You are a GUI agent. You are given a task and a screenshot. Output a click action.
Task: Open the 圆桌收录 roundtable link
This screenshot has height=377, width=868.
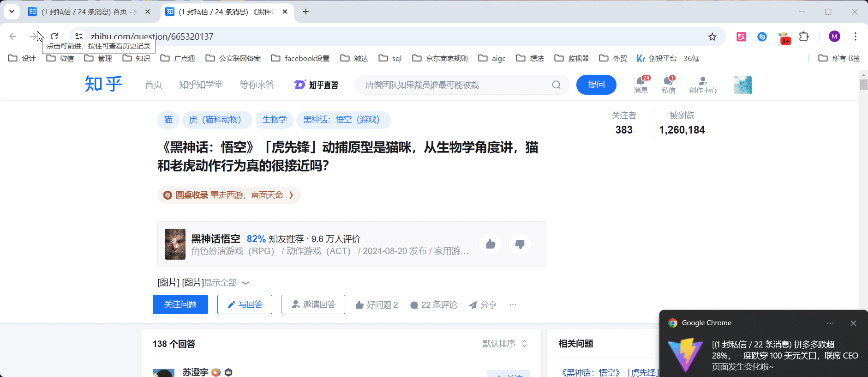pos(229,195)
